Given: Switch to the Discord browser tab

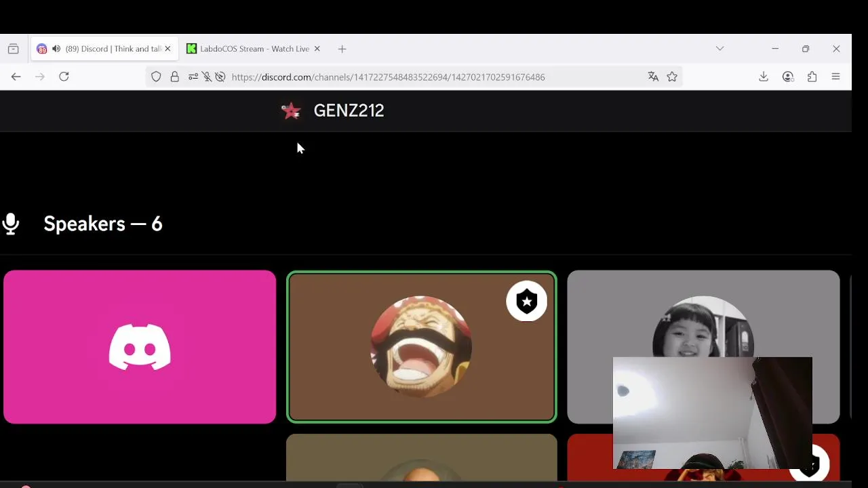Looking at the screenshot, I should (x=104, y=49).
